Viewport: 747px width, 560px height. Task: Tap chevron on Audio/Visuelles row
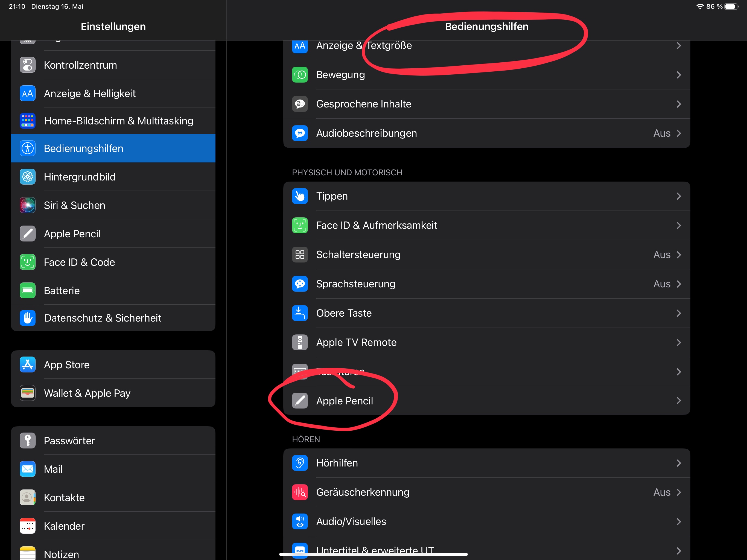(678, 521)
